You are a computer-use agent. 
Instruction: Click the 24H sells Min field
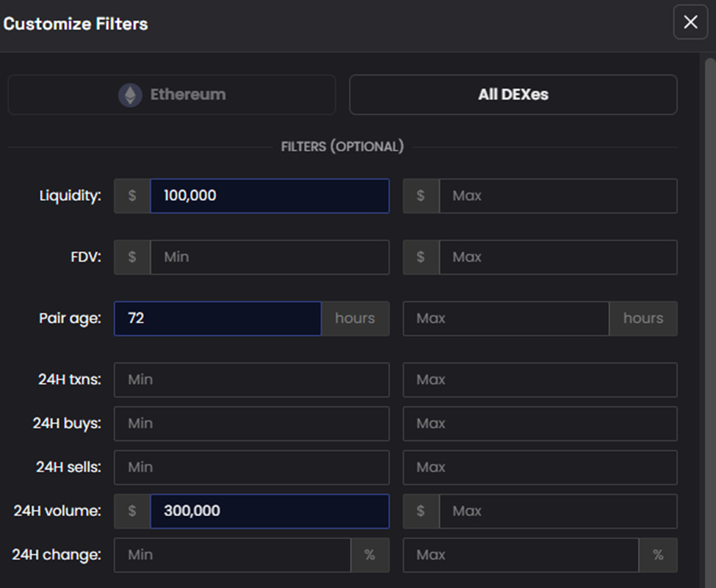coord(252,468)
